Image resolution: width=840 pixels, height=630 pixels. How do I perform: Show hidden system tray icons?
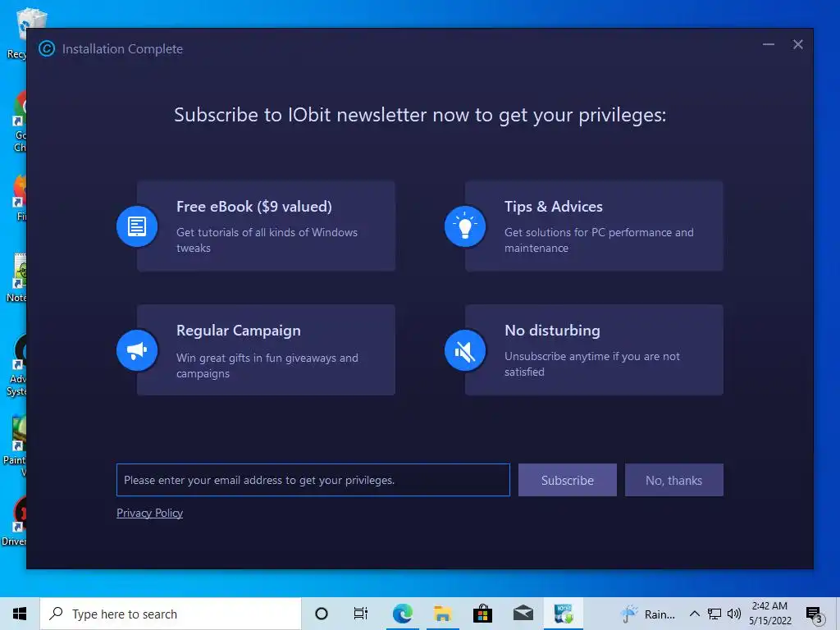click(x=694, y=614)
